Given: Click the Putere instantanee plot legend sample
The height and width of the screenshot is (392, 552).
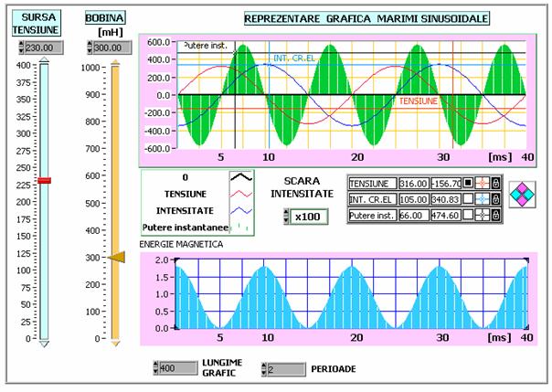Looking at the screenshot, I should (240, 225).
